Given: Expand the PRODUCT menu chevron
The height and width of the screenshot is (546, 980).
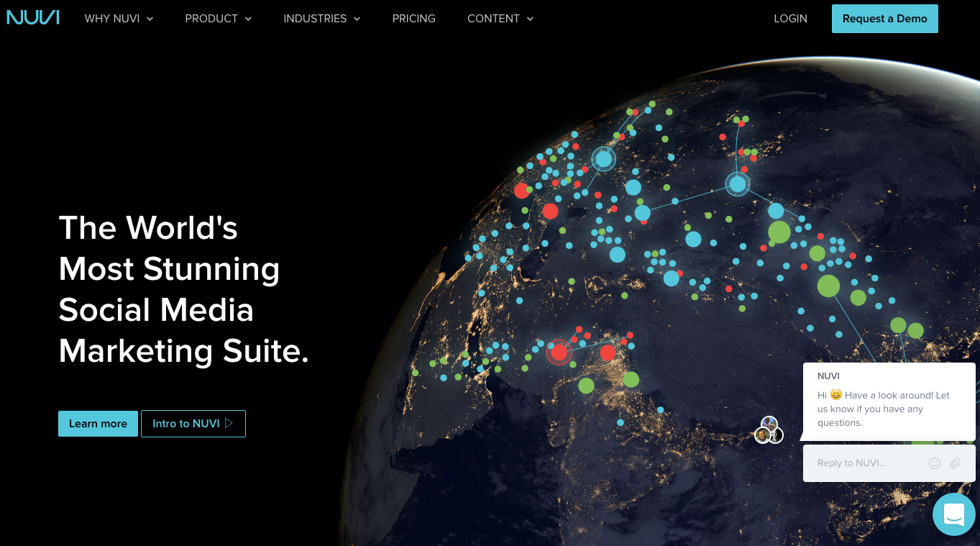Looking at the screenshot, I should click(248, 19).
